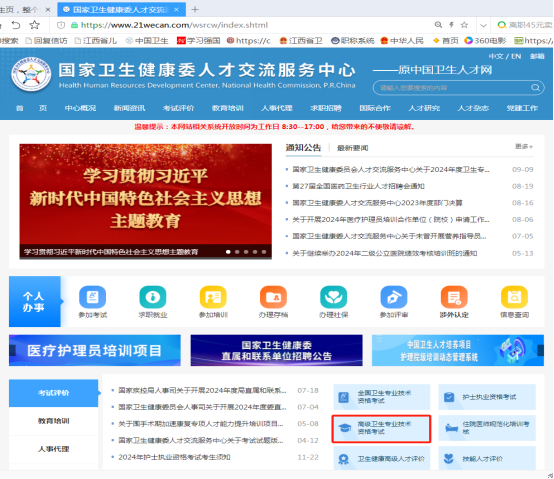Click the shield security icon before URL
The height and width of the screenshot is (479, 554).
click(x=61, y=25)
